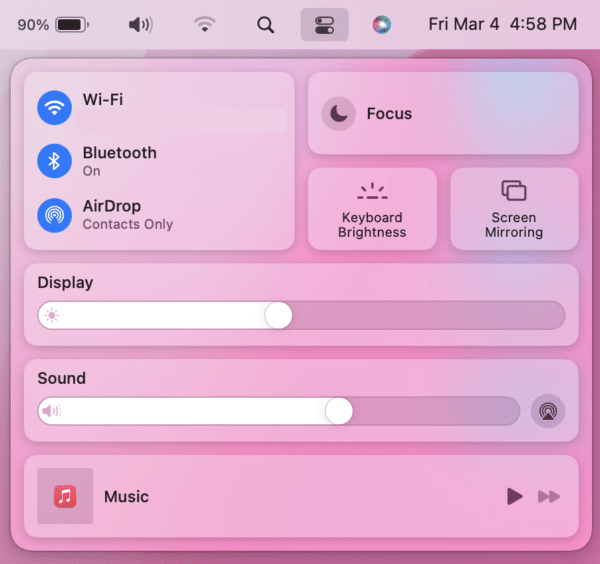Skip to next track with fast-forward button
The height and width of the screenshot is (564, 600).
[549, 496]
